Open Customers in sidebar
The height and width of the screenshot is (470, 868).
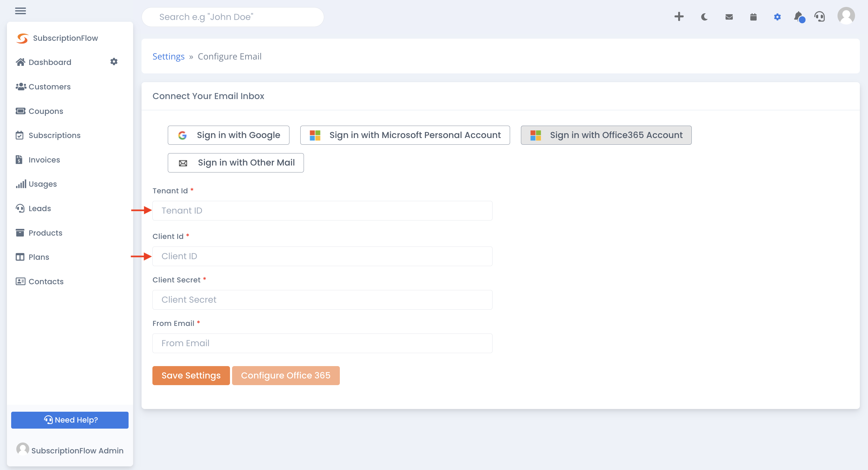(43, 87)
